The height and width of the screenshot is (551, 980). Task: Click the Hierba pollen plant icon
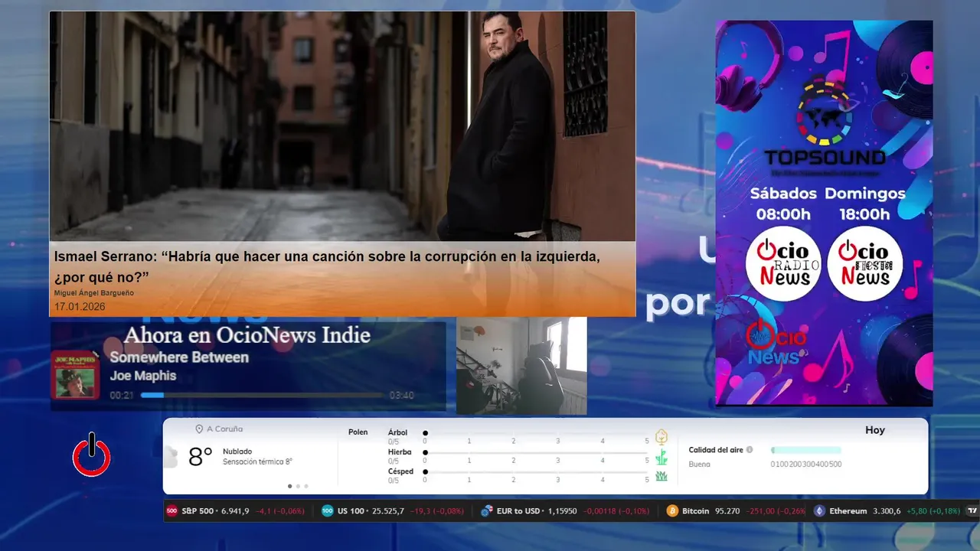661,458
